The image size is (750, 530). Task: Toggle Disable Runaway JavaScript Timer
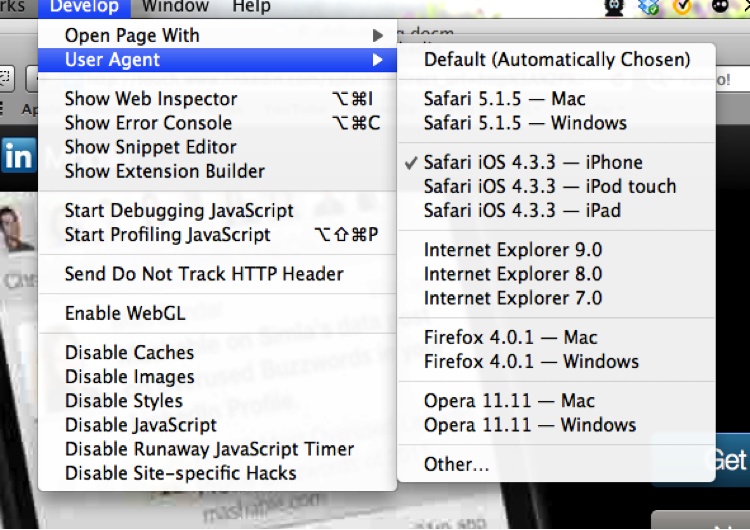[217, 449]
